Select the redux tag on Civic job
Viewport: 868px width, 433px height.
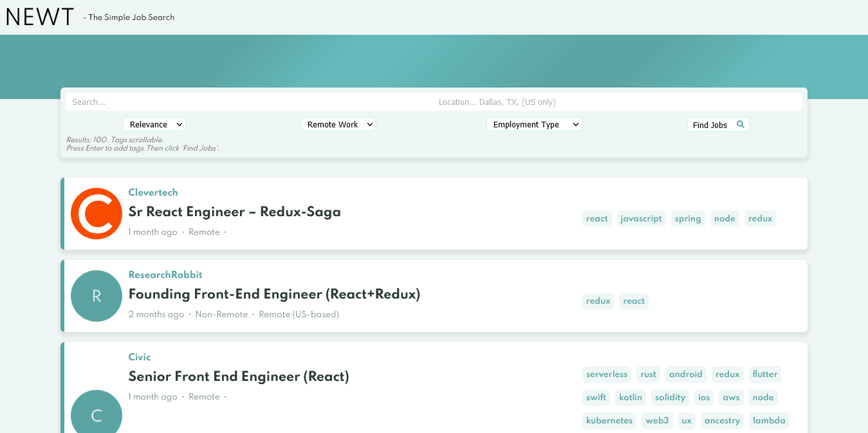(x=728, y=374)
